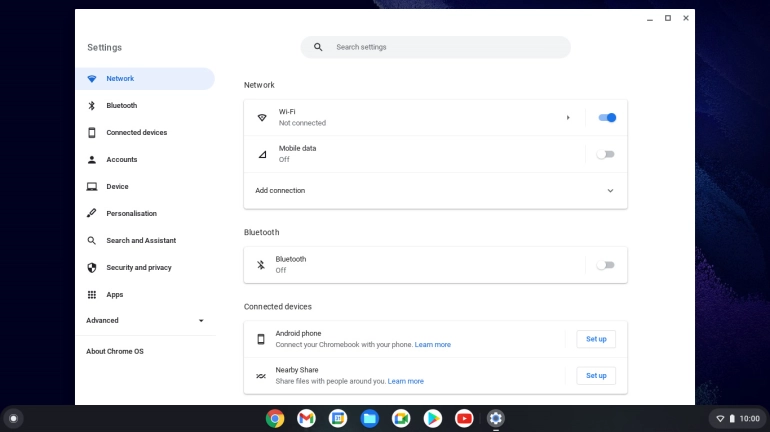This screenshot has width=770, height=432.
Task: Enable the Mobile data toggle
Action: pyautogui.click(x=605, y=154)
